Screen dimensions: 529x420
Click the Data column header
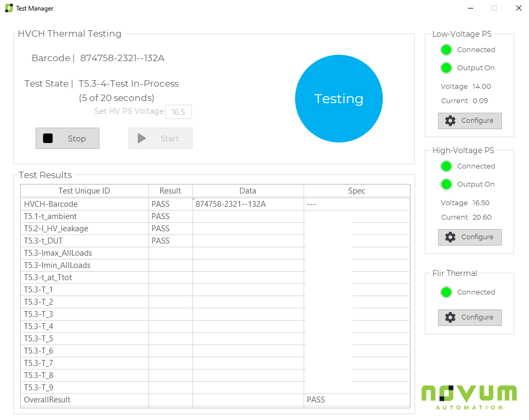248,191
